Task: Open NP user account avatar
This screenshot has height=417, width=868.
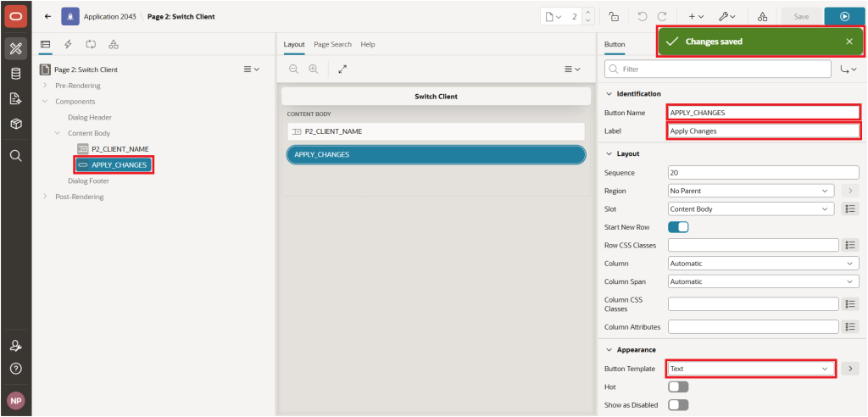Action: 15,400
